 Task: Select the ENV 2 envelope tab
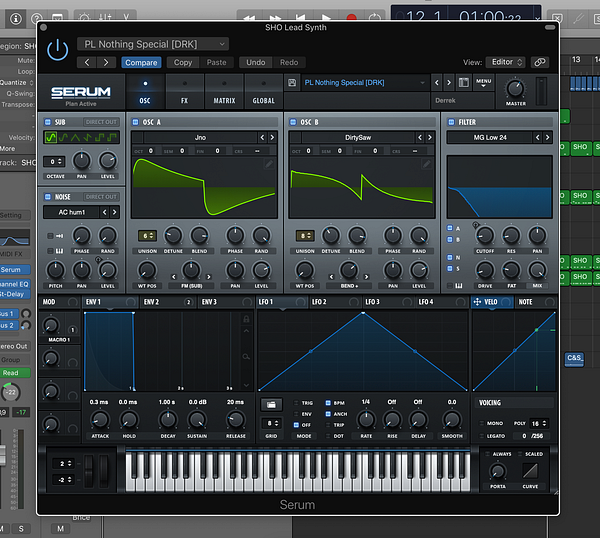click(x=151, y=301)
